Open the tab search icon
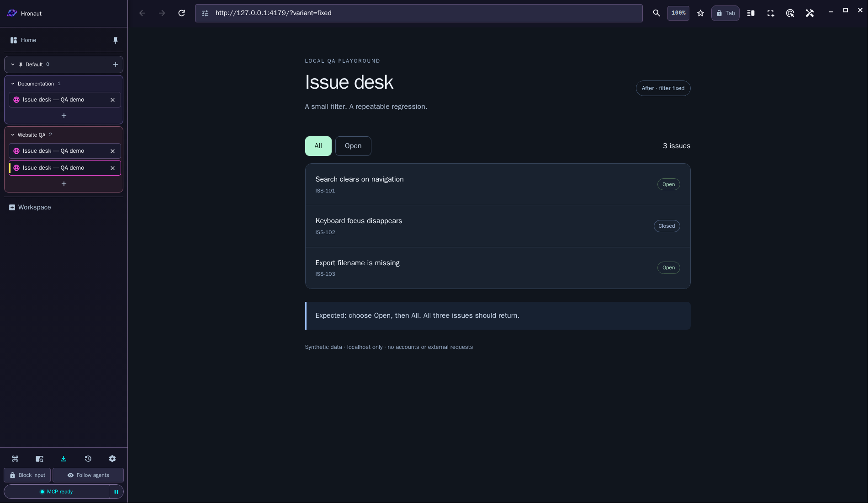This screenshot has height=503, width=868. pyautogui.click(x=39, y=459)
